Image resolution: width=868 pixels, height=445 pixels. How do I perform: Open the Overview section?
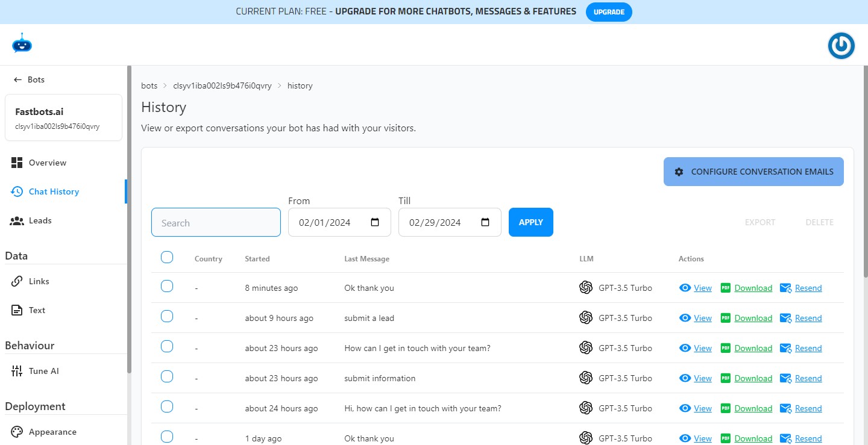click(48, 163)
